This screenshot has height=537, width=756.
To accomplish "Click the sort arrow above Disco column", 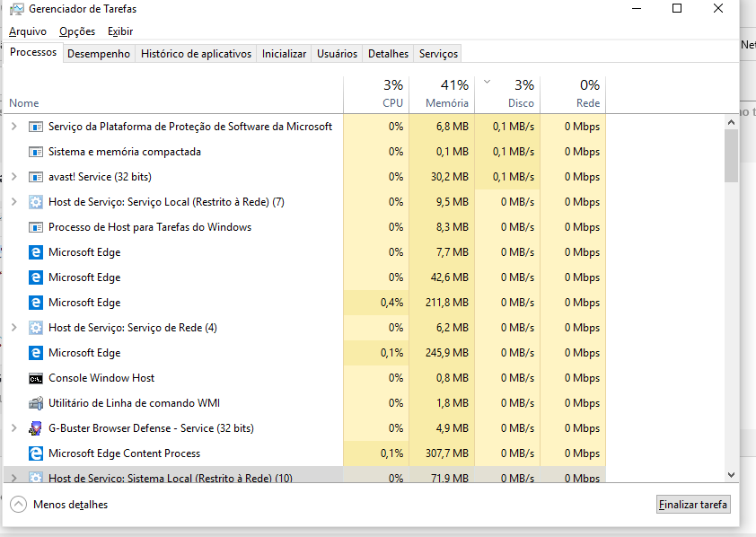I will pyautogui.click(x=487, y=82).
